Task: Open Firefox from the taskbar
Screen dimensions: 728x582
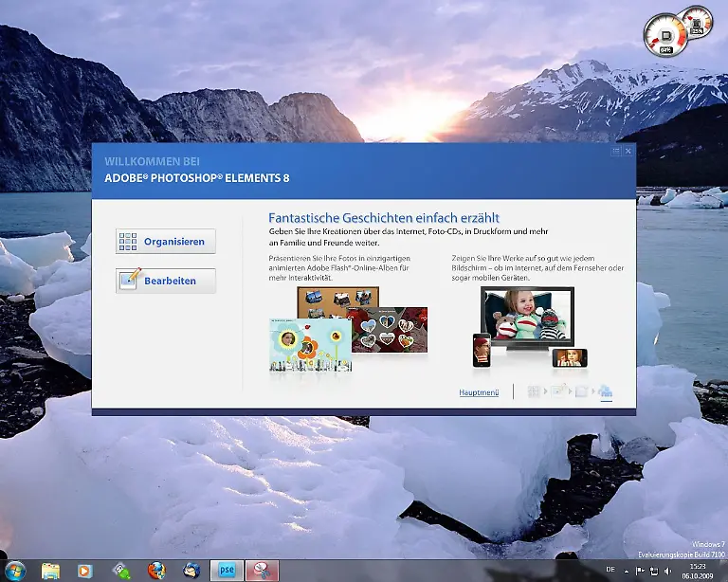Action: tap(156, 570)
